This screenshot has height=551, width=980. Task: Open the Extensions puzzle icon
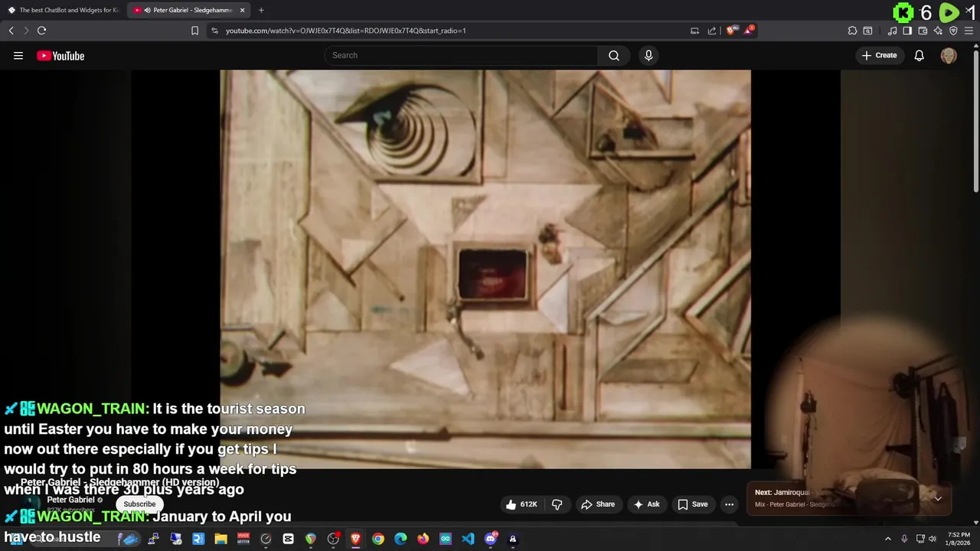pos(852,31)
